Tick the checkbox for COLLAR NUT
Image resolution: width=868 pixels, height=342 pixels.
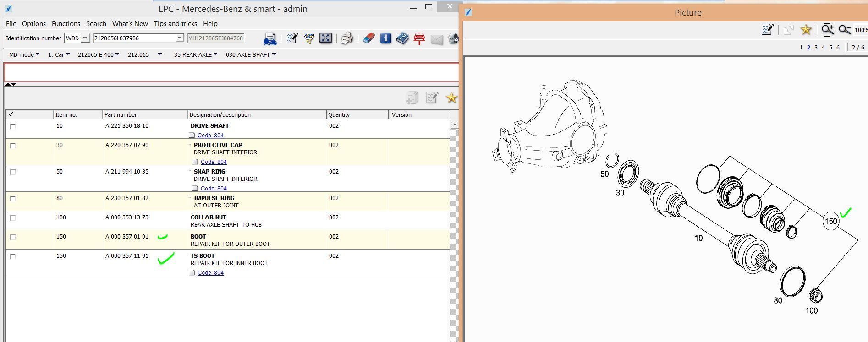point(13,218)
